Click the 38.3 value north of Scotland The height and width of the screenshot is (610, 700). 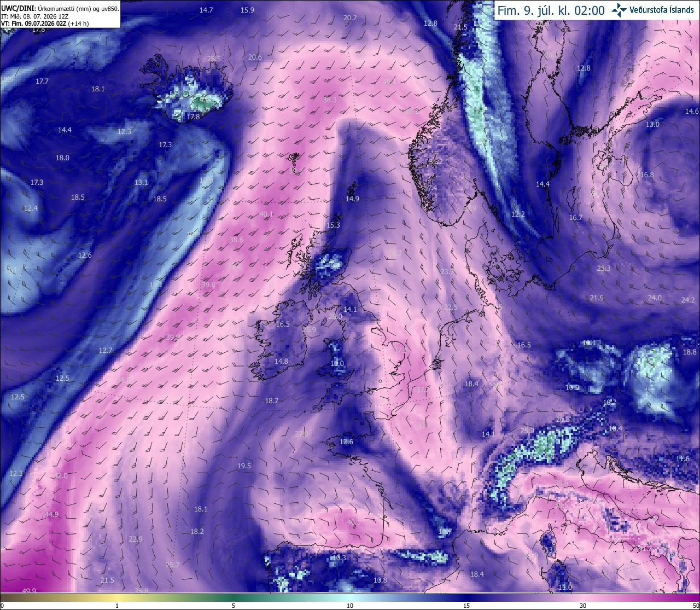coord(330,100)
